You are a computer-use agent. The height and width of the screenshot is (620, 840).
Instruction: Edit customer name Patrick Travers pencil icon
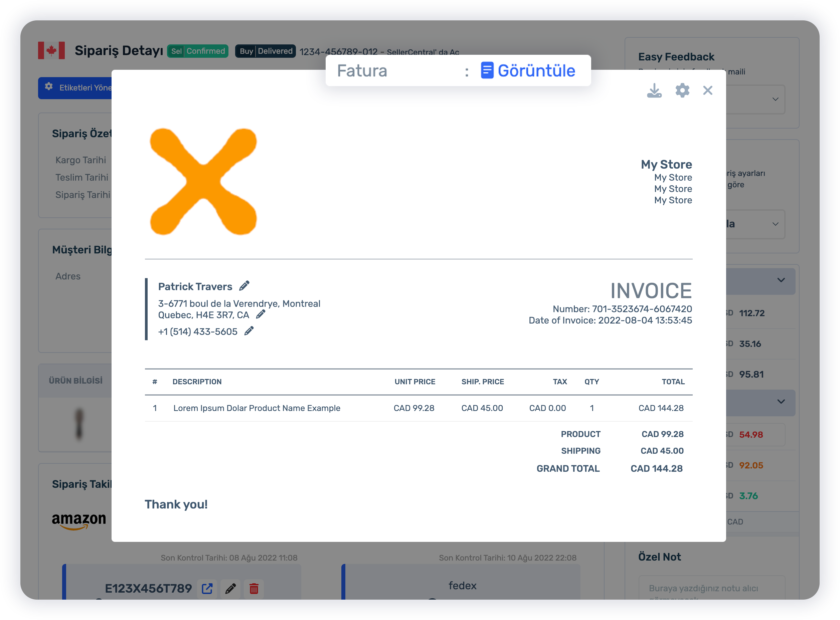pyautogui.click(x=244, y=286)
